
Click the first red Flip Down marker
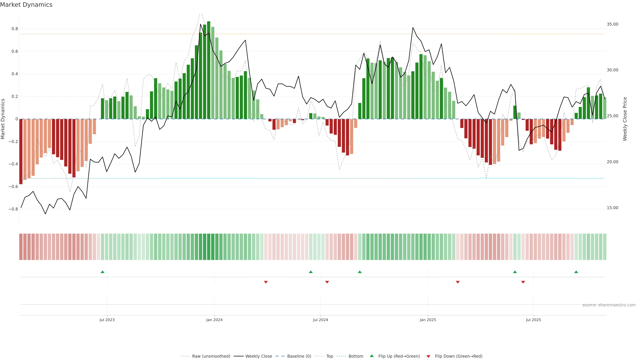[266, 282]
